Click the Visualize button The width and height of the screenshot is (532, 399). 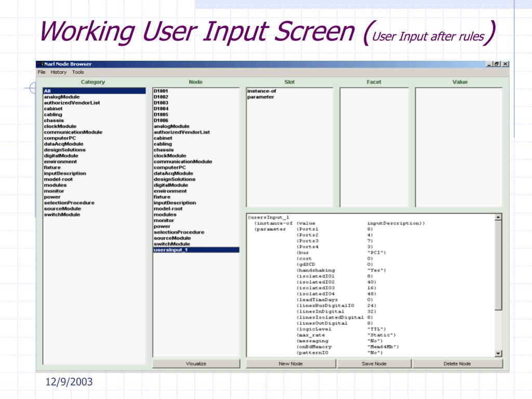(x=196, y=363)
